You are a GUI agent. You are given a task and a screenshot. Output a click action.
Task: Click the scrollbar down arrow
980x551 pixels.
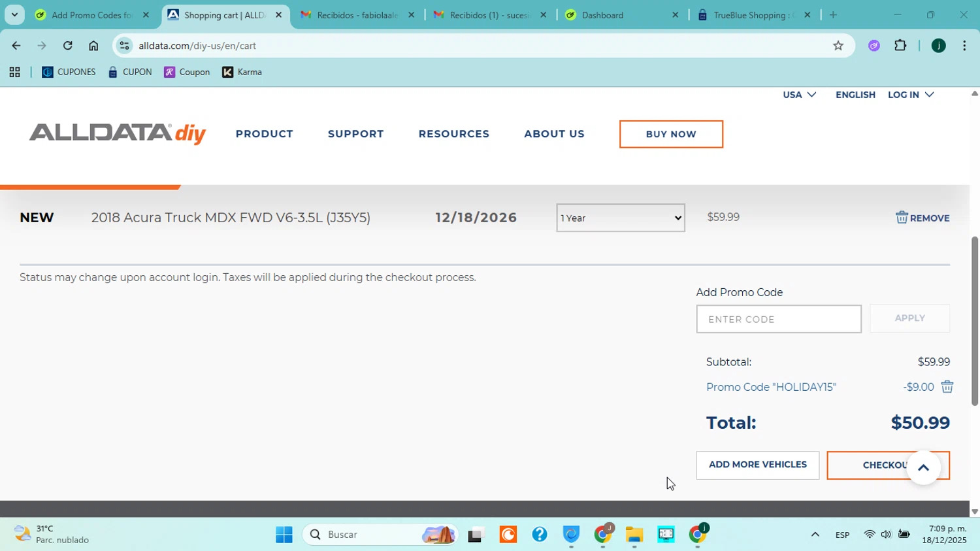coord(974,512)
